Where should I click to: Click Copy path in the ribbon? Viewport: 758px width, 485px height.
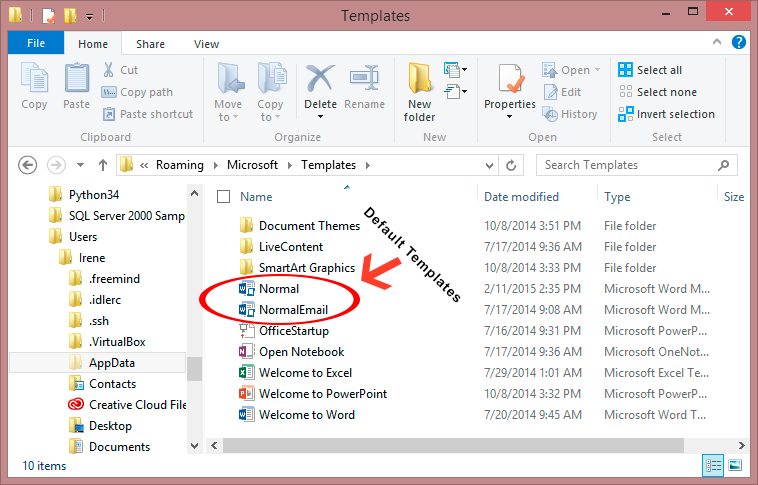pyautogui.click(x=137, y=92)
